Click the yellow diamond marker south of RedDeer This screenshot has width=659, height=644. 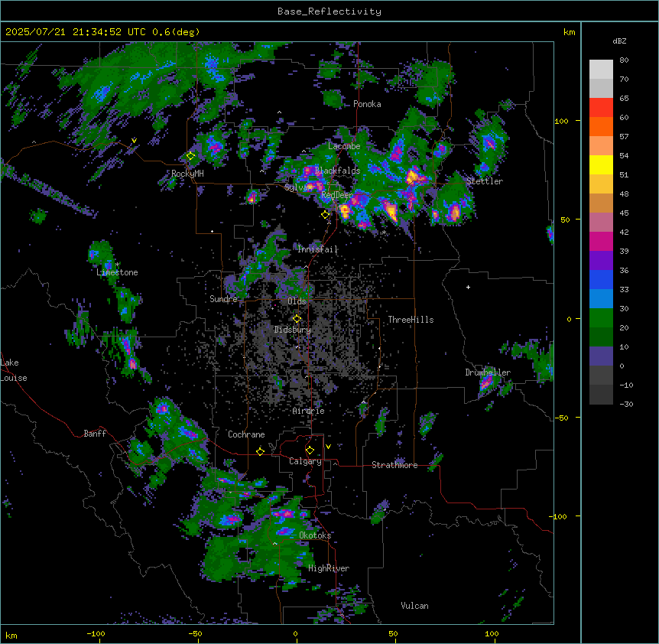click(326, 215)
